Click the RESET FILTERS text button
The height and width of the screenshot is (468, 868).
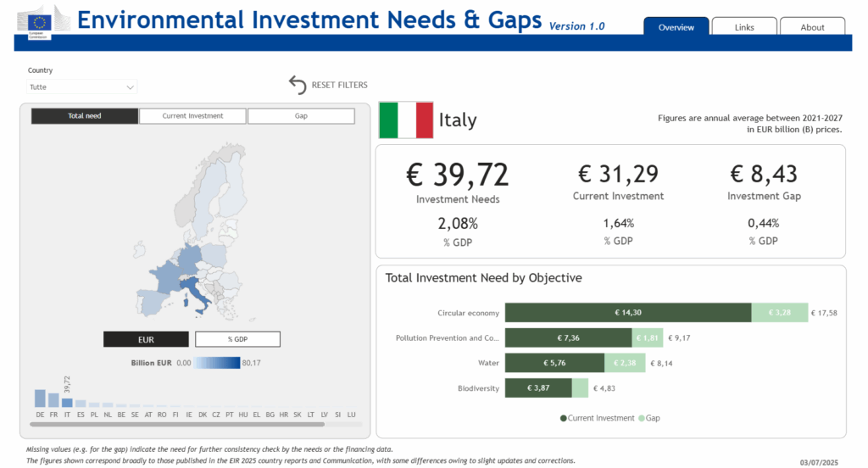[x=339, y=85]
